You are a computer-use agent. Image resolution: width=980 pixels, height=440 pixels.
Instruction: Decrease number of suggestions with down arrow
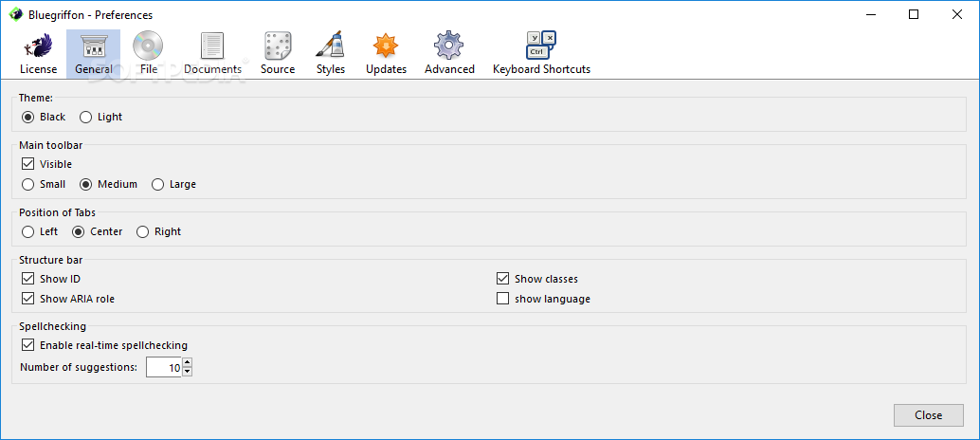tap(187, 372)
